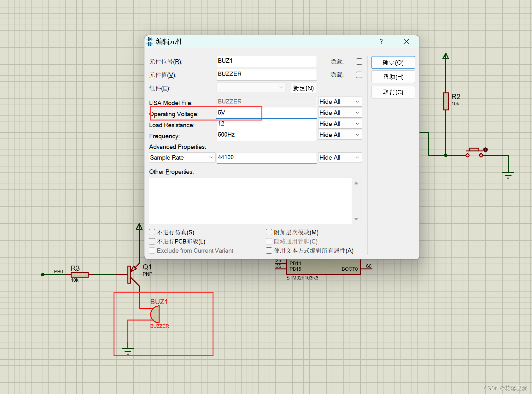Screen dimensions: 532x394
Task: Select the R3 resistor symbol
Action: click(x=79, y=275)
